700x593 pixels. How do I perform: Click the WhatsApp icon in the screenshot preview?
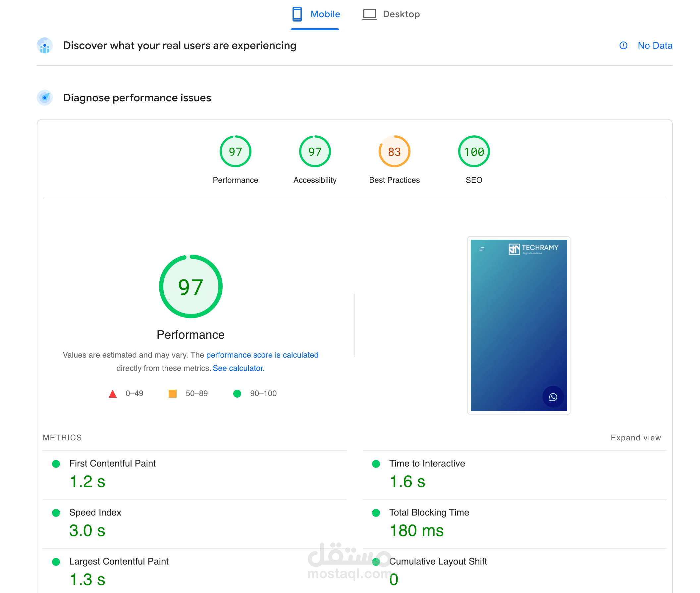click(552, 397)
